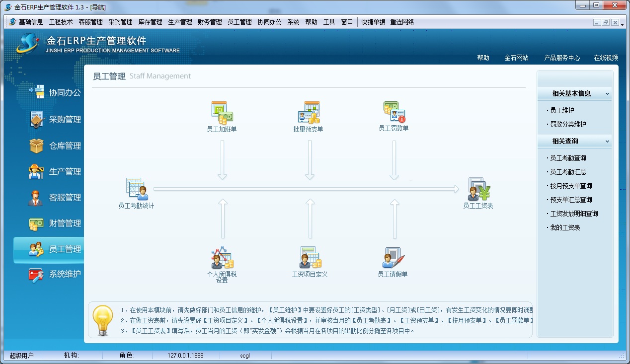Open the 员工加班单 overtime form icon
This screenshot has height=364, width=630.
click(222, 113)
